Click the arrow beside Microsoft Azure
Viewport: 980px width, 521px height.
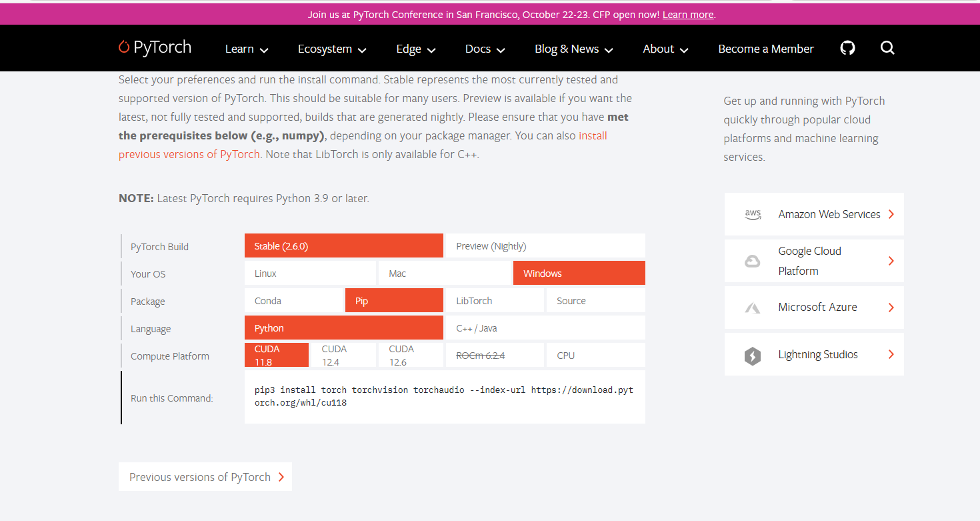[x=891, y=308]
